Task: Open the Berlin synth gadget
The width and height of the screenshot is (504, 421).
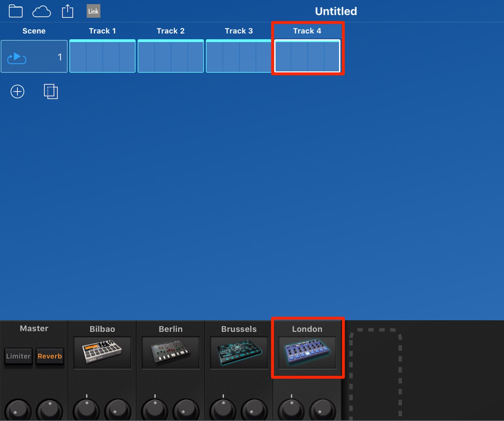Action: click(171, 353)
